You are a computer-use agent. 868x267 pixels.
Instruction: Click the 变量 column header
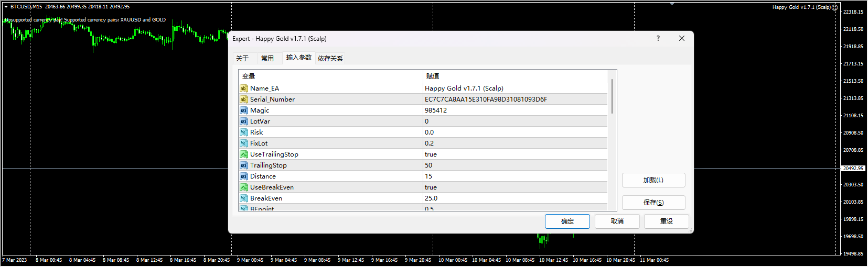click(x=330, y=76)
